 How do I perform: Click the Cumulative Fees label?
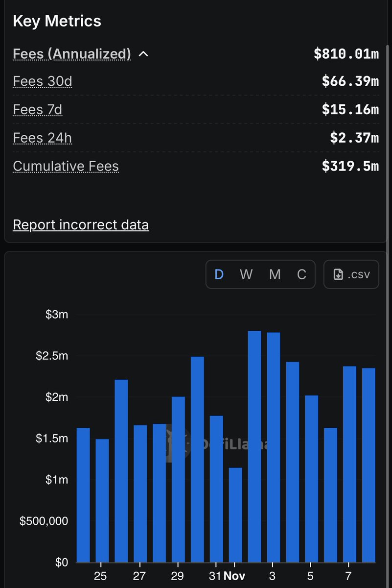66,167
